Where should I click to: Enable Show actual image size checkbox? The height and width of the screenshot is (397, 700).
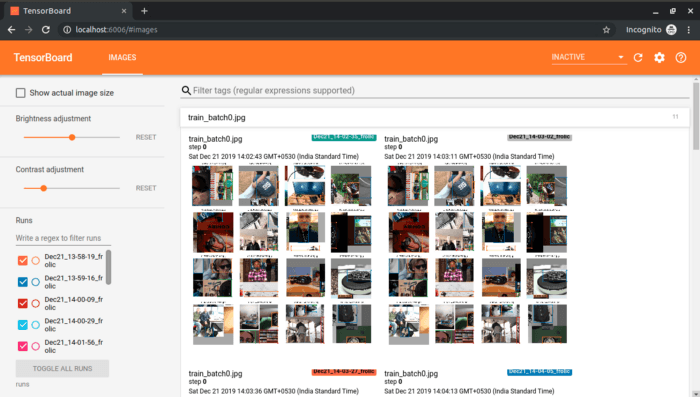click(21, 93)
